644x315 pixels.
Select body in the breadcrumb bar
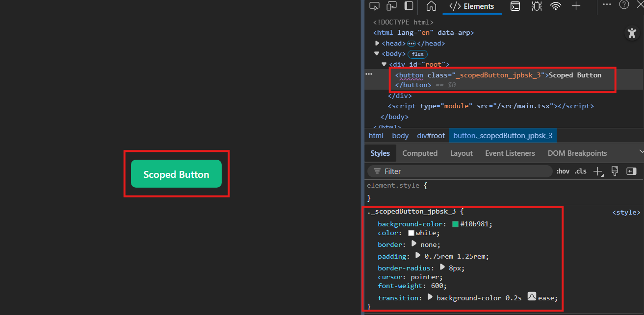click(x=400, y=136)
